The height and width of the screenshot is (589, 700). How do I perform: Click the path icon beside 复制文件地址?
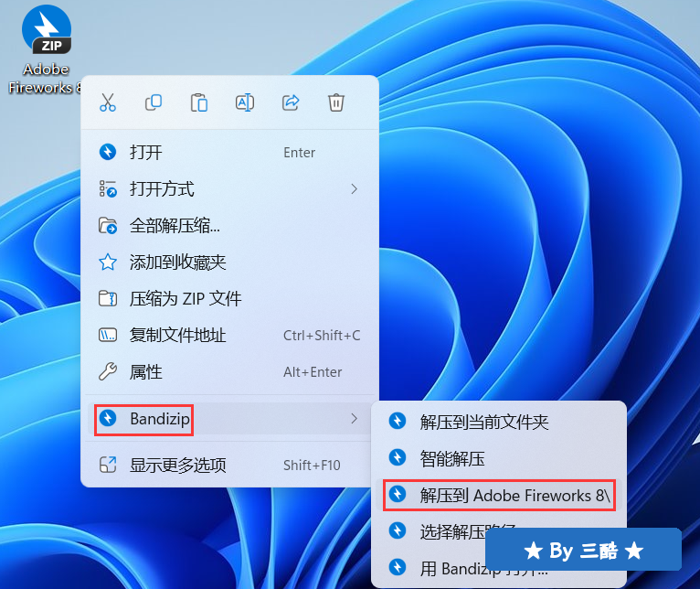[108, 335]
